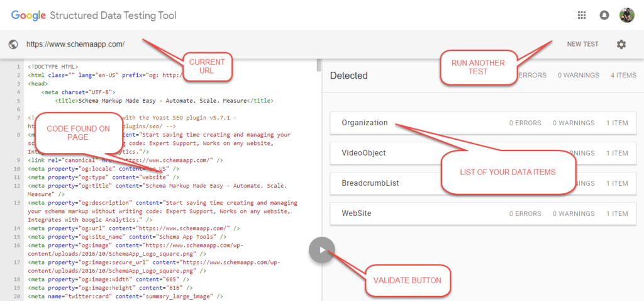
Task: Click line number 13 in the gutter
Action: (x=17, y=203)
